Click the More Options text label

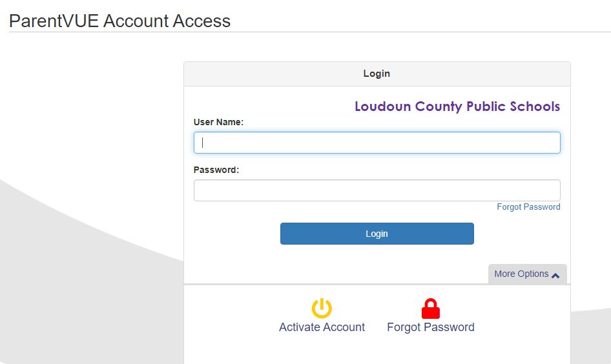coord(521,274)
